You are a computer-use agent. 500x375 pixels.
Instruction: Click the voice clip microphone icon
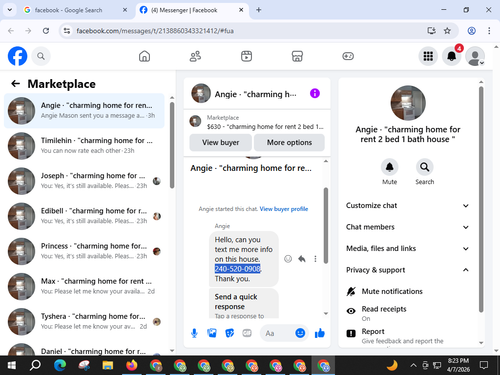tap(194, 333)
